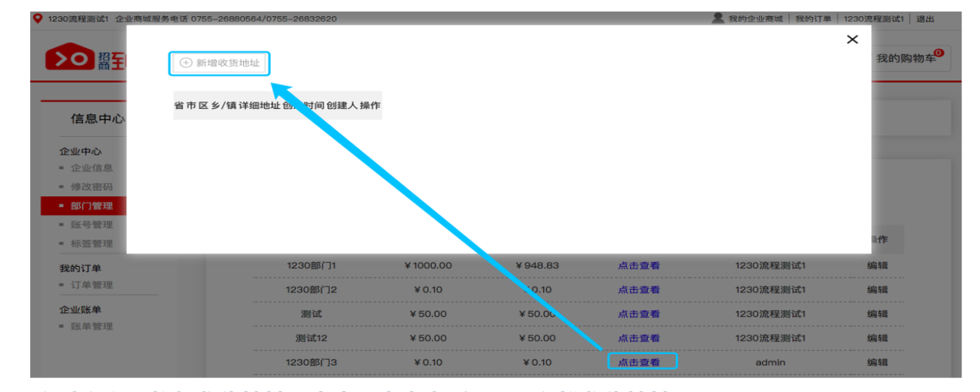Open 我的购物车 shopping cart
Image resolution: width=980 pixels, height=392 pixels.
click(x=906, y=58)
